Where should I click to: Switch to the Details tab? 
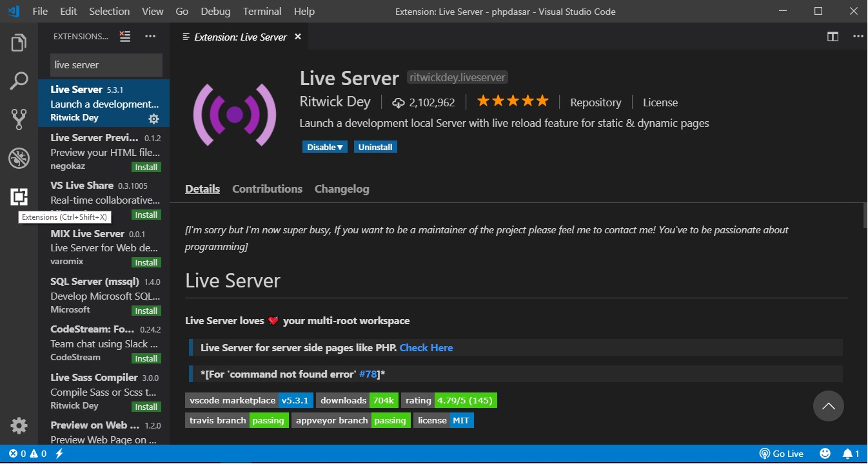[202, 189]
